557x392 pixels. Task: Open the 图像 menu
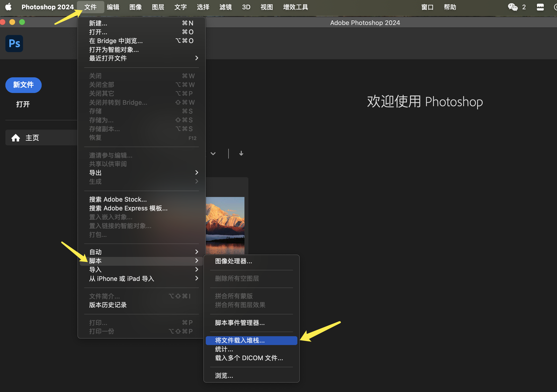136,7
